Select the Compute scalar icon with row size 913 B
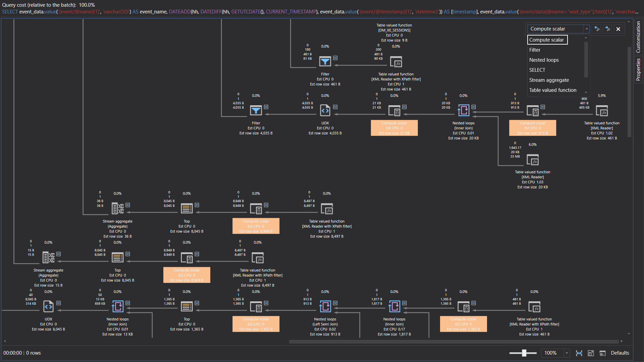The image size is (644, 362). [x=533, y=111]
